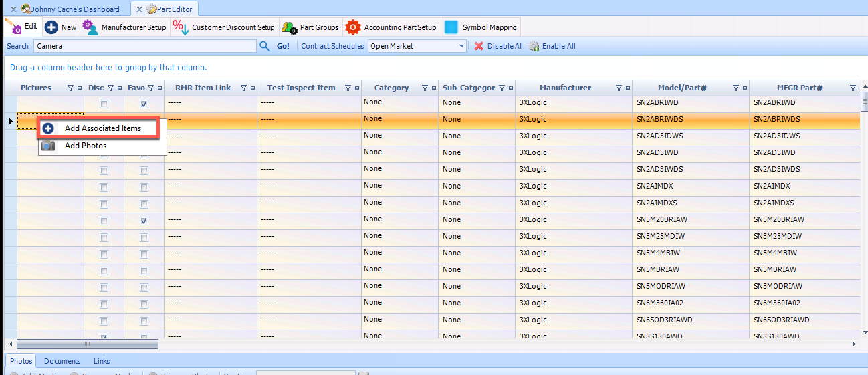Click the Go! search button
Viewport: 868px width, 375px height.
[x=283, y=46]
